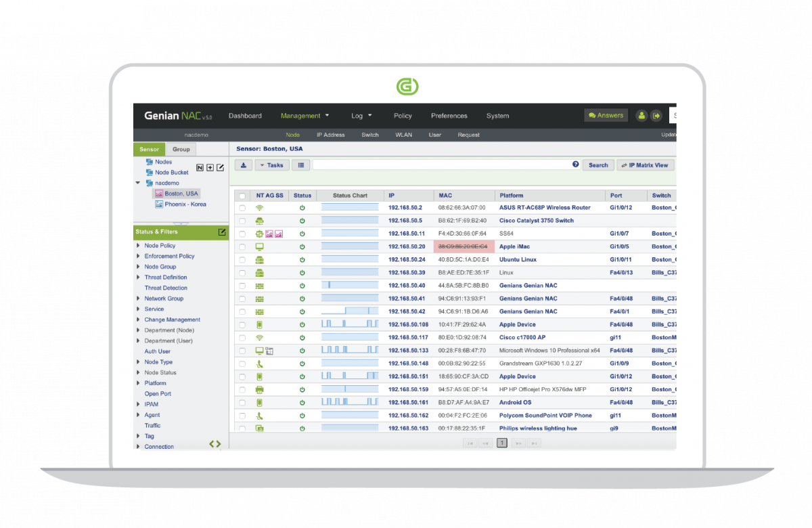
Task: Check the box for 192.168.50.5
Action: point(242,221)
